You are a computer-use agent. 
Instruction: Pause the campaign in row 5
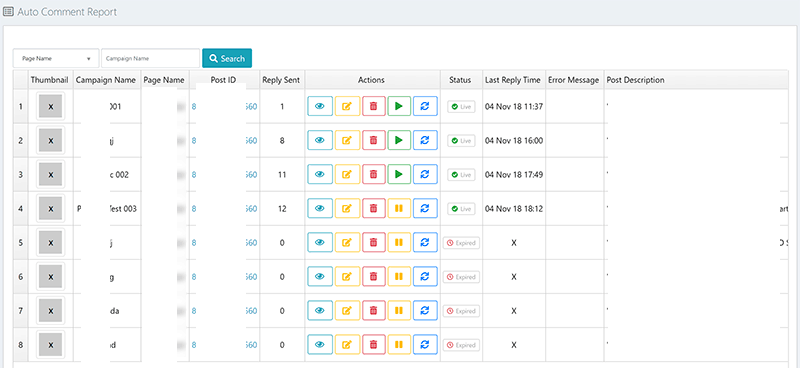[x=399, y=242]
